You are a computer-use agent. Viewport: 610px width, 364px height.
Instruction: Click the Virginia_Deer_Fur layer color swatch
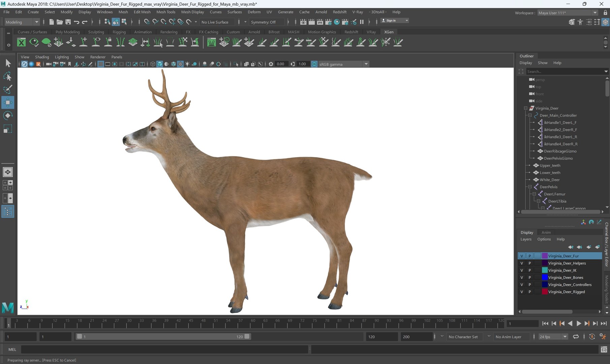(x=545, y=256)
